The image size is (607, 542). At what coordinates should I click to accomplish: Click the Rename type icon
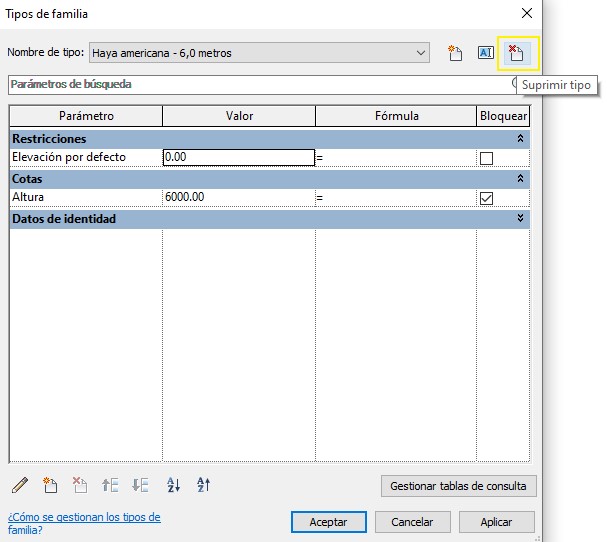pos(486,53)
